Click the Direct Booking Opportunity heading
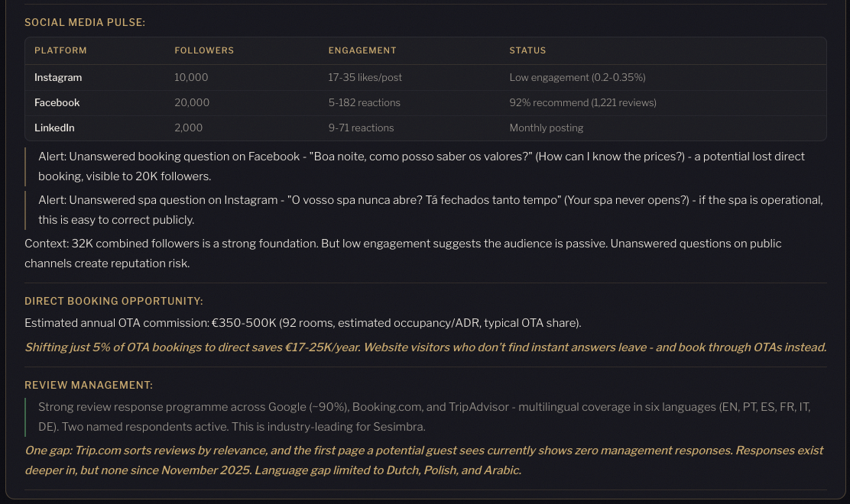850x504 pixels. 114,302
